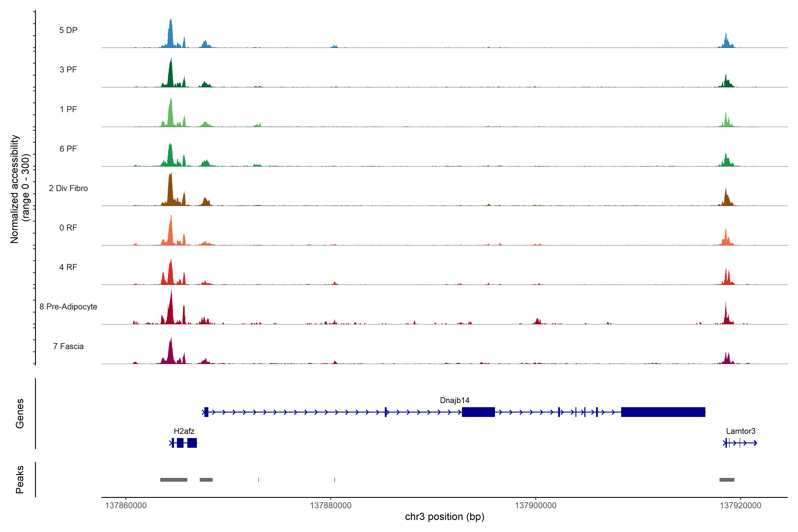Click the chr3 position (bp) axis title
This screenshot has height=532, width=798.
[444, 517]
